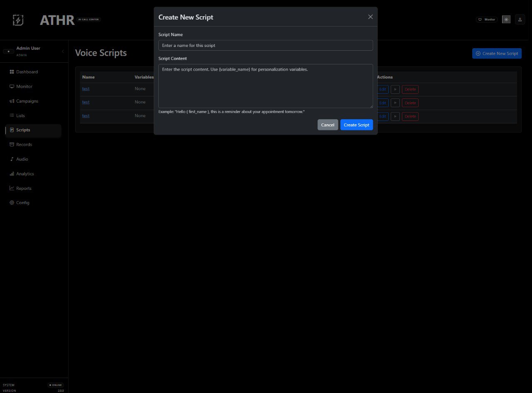This screenshot has height=393, width=532.
Task: Delete the first script row
Action: 410,89
